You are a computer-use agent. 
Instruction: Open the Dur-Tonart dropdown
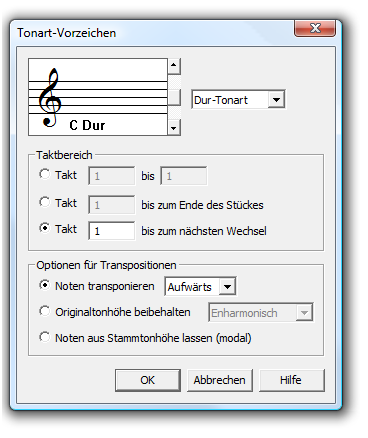(276, 99)
